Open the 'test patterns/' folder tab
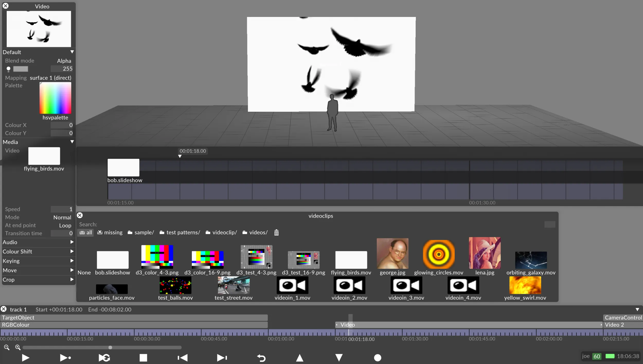This screenshot has height=364, width=643. pyautogui.click(x=180, y=232)
